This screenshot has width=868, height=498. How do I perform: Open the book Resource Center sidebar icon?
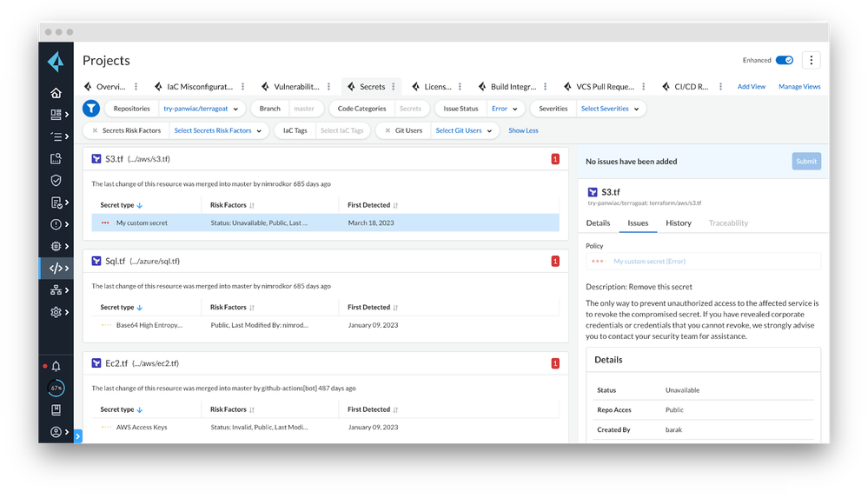(x=56, y=410)
